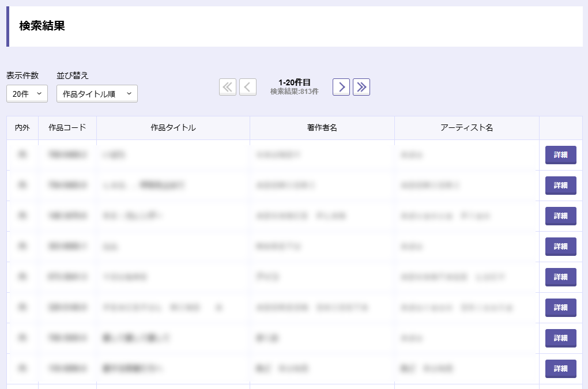The height and width of the screenshot is (389, 588).
Task: Jump to the last results page
Action: click(x=361, y=87)
